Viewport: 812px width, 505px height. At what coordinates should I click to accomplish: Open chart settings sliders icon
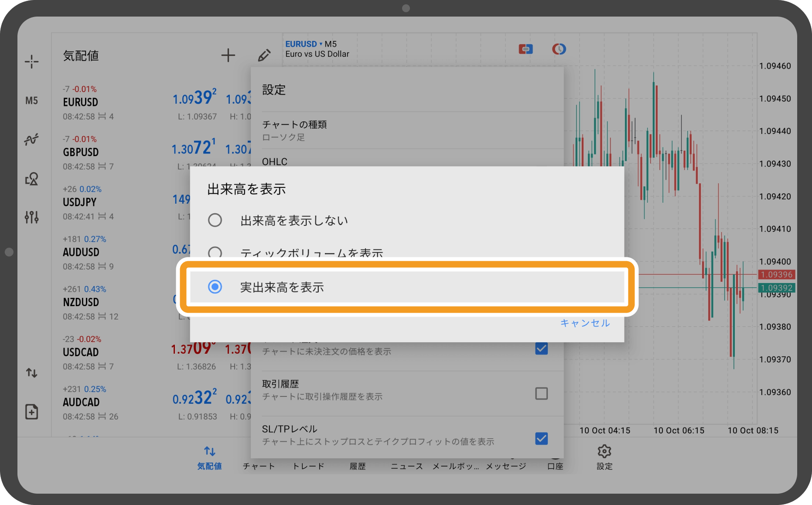pyautogui.click(x=31, y=217)
